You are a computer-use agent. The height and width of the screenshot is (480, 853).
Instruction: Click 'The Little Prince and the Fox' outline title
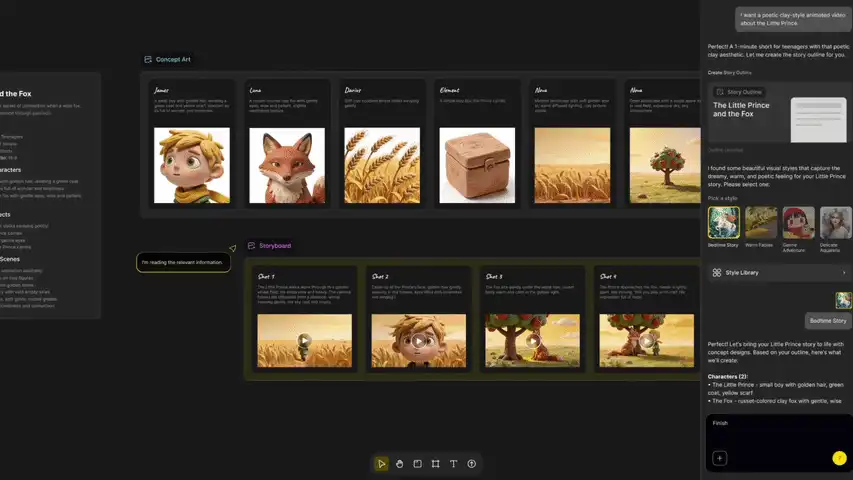click(x=741, y=109)
